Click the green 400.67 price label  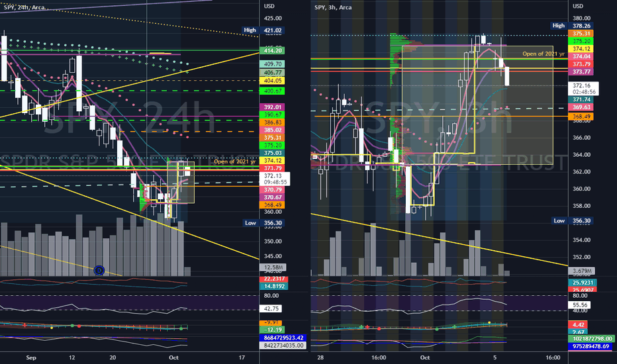point(272,91)
